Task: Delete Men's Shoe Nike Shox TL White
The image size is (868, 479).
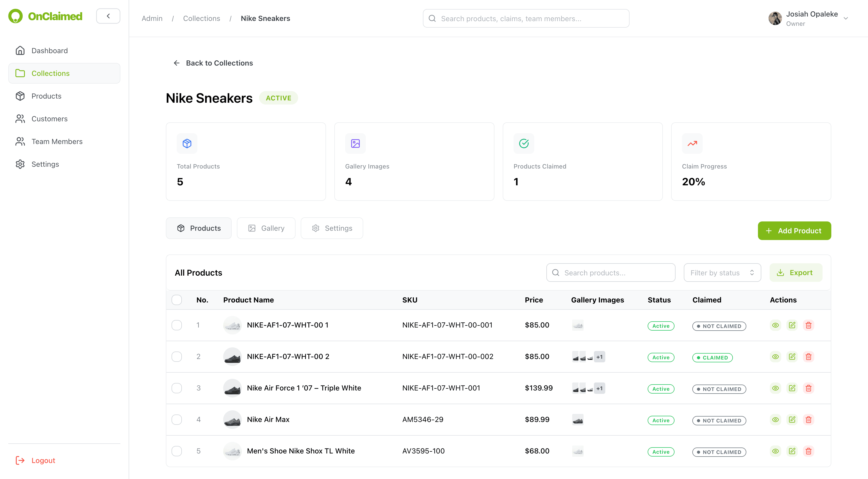Action: tap(808, 451)
